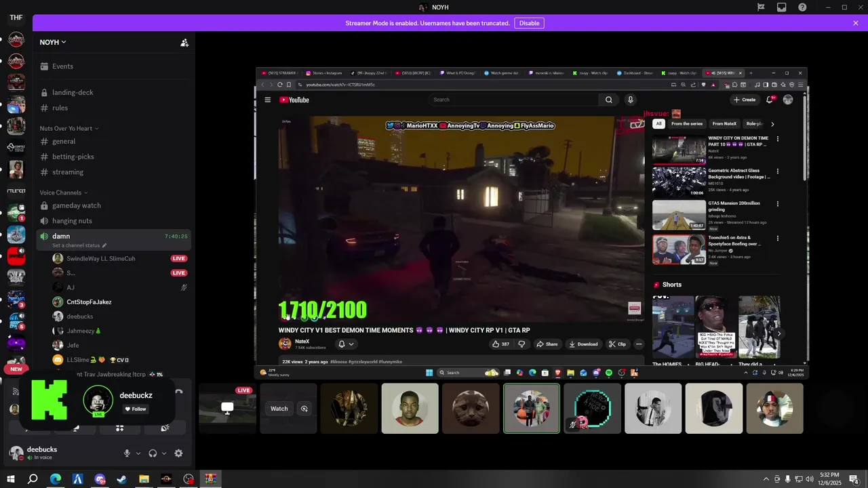
Task: Select the green-highlighted speaking participant tile
Action: tap(532, 409)
